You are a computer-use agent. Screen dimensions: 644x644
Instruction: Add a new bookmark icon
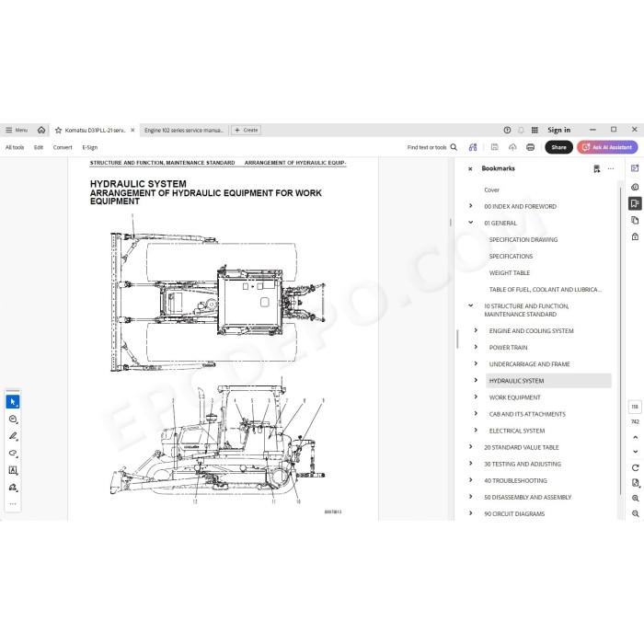click(597, 168)
